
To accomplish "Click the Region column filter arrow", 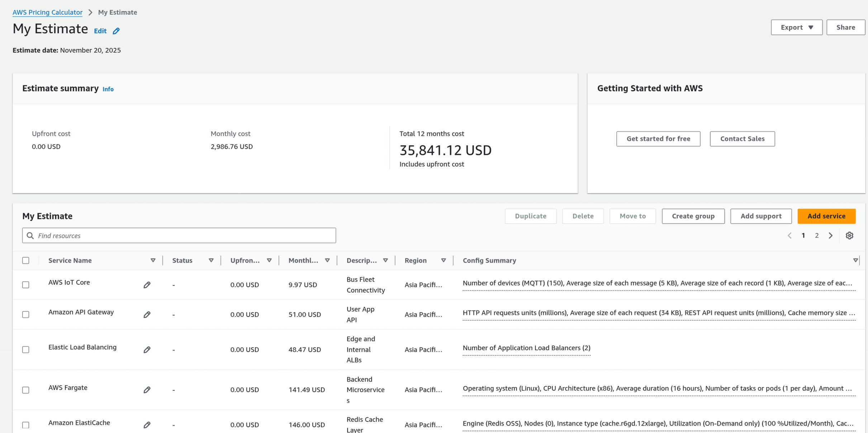I will tap(444, 261).
